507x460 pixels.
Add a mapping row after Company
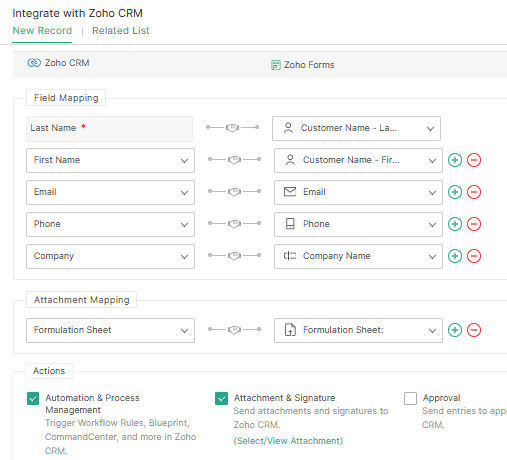[455, 256]
